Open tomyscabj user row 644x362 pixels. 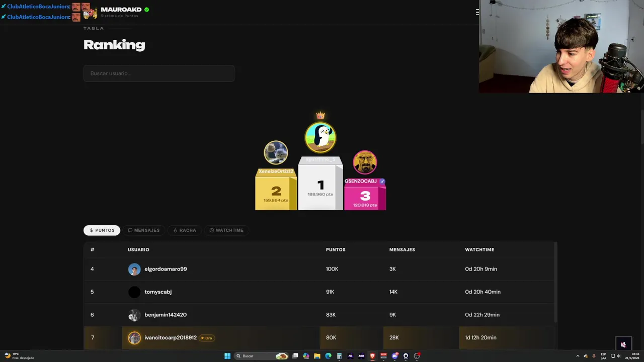(x=318, y=292)
